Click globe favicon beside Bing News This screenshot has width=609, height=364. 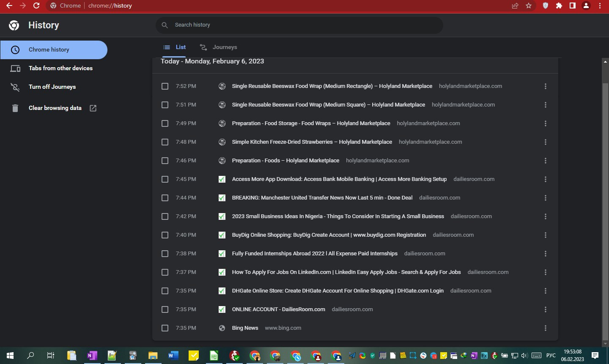[x=222, y=328]
